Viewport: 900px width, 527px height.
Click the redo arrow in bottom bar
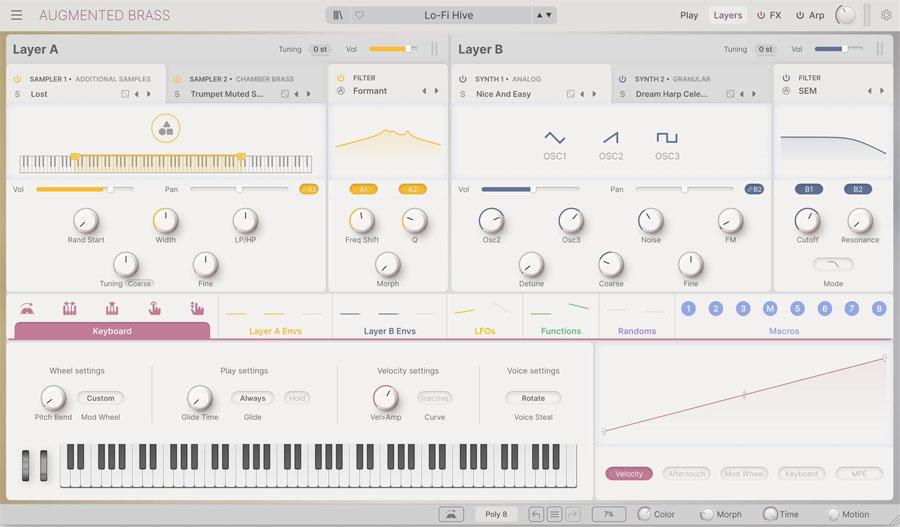(573, 514)
